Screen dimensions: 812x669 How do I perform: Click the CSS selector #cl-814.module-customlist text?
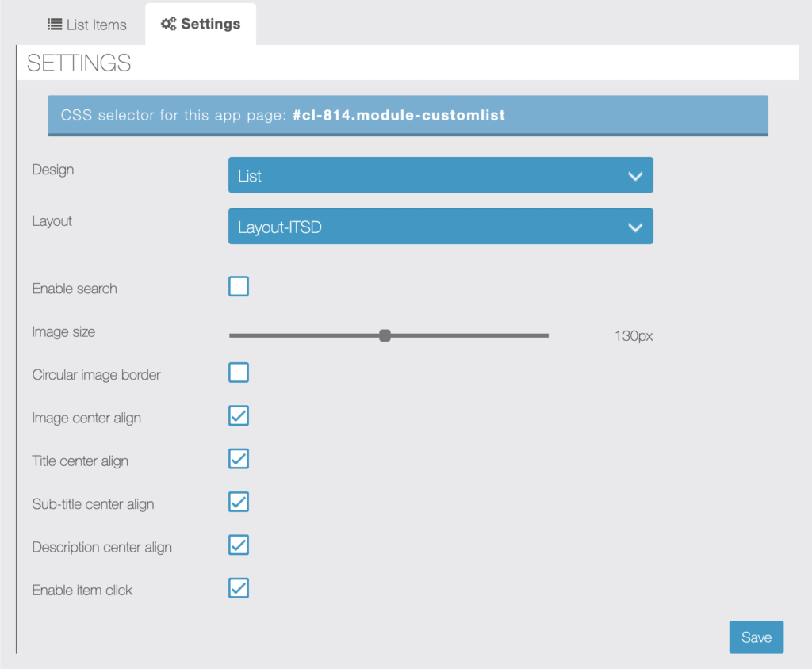pos(399,115)
